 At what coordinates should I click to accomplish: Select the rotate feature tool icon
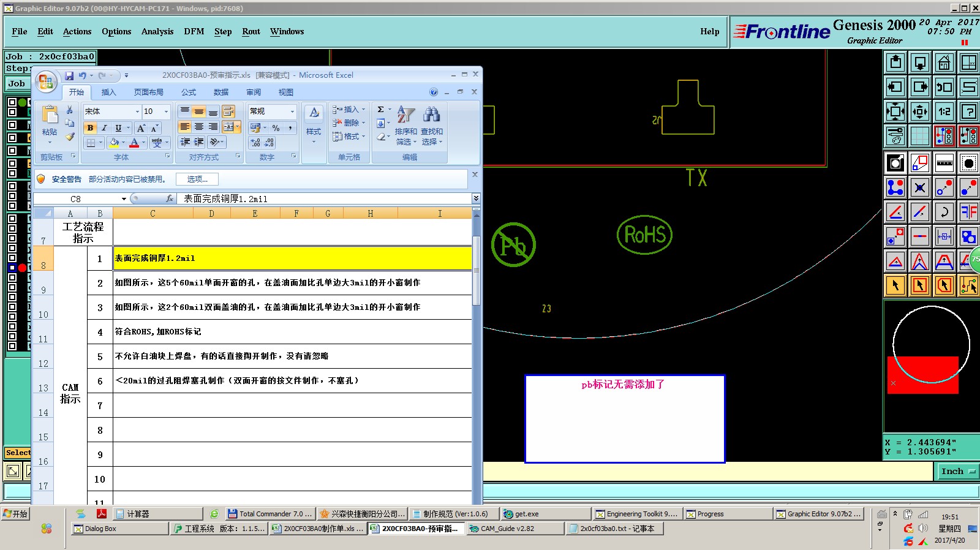[944, 212]
